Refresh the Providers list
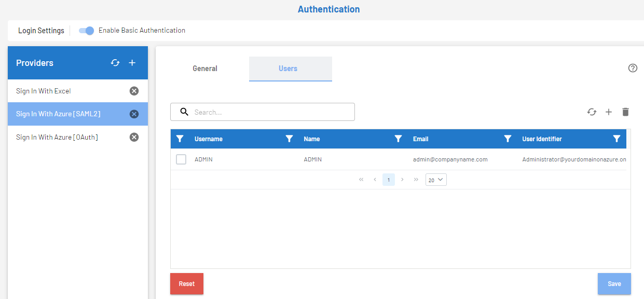 115,63
